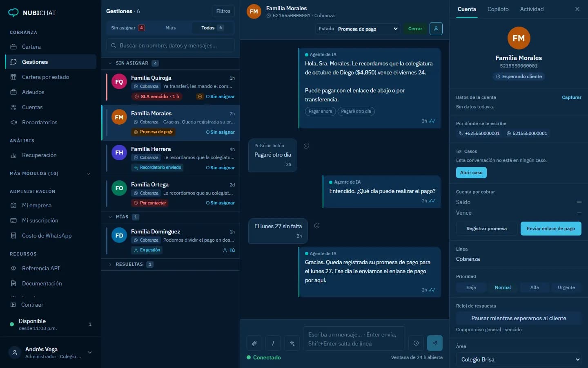The image size is (588, 368).
Task: Click the assign agent person icon
Action: 436,29
